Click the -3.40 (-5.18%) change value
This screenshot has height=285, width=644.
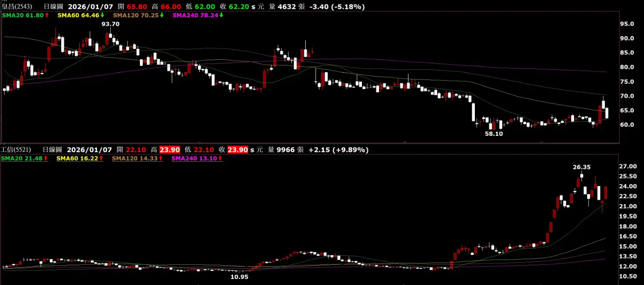click(337, 7)
